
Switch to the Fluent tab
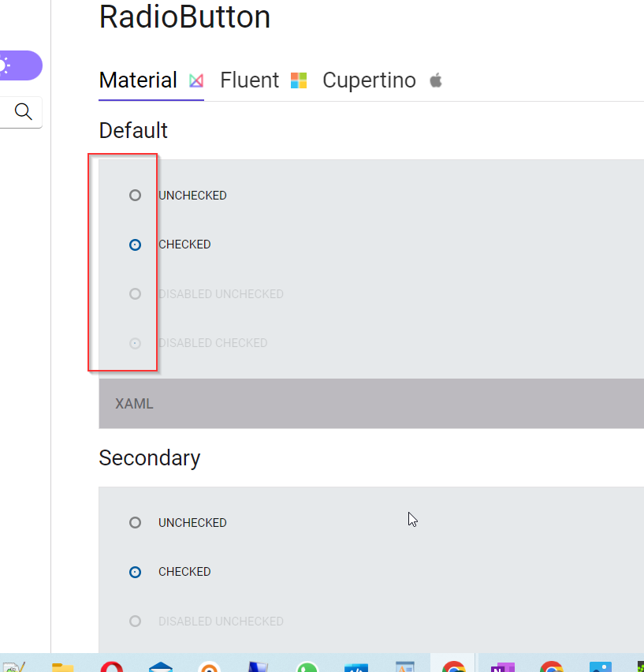click(x=250, y=80)
